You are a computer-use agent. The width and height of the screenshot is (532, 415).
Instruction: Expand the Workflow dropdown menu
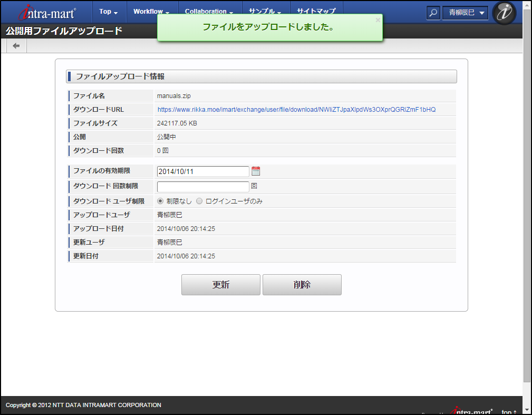[x=151, y=12]
